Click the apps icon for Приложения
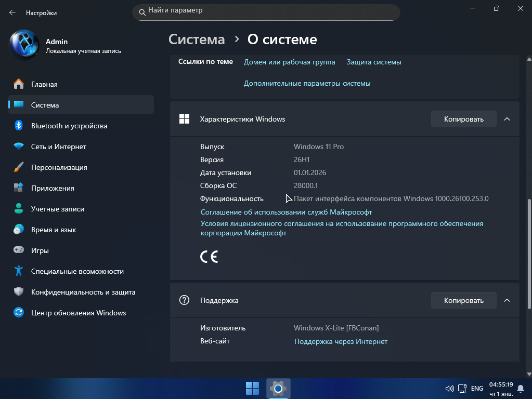Image resolution: width=532 pixels, height=399 pixels. tap(19, 188)
